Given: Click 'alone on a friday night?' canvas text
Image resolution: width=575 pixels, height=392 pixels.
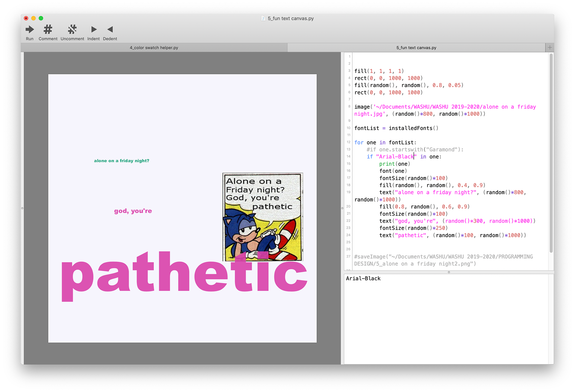Looking at the screenshot, I should point(122,161).
